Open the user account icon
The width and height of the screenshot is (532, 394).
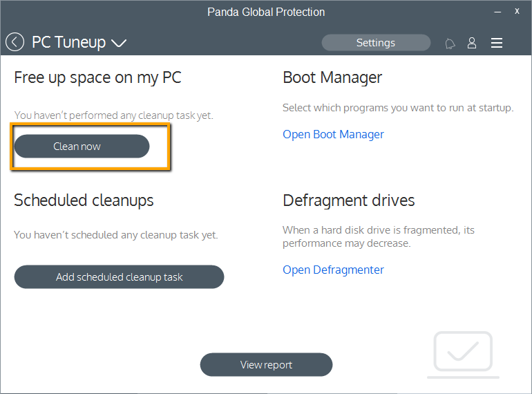(x=472, y=43)
